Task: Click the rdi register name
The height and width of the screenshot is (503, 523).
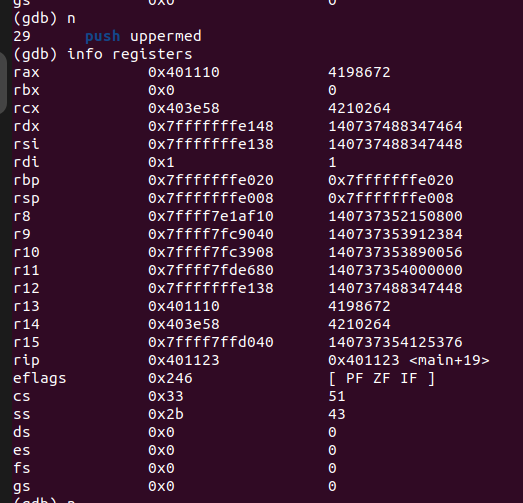Action: 26,162
